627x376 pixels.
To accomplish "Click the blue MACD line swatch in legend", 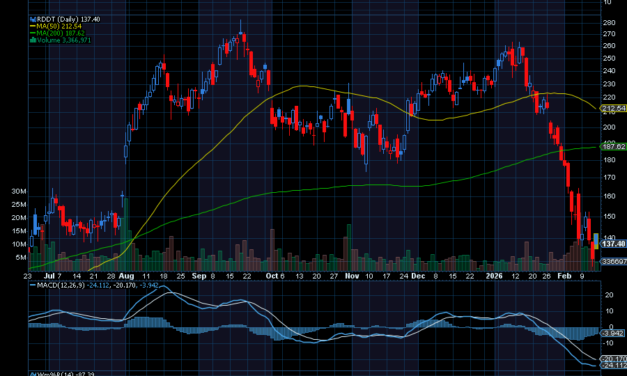I will [32, 285].
